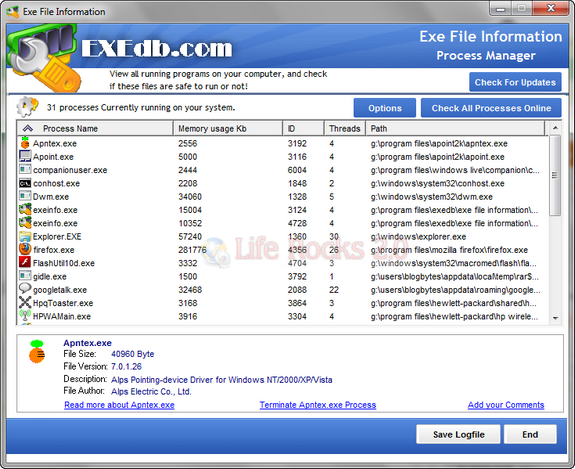This screenshot has height=469, width=575.
Task: Sort by Process Name column header
Action: (x=95, y=128)
